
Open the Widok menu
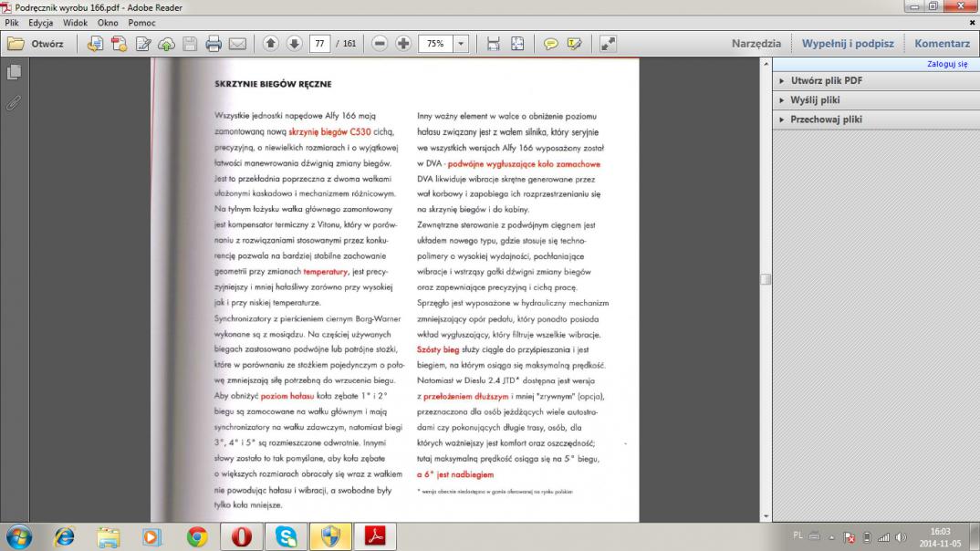click(x=76, y=22)
